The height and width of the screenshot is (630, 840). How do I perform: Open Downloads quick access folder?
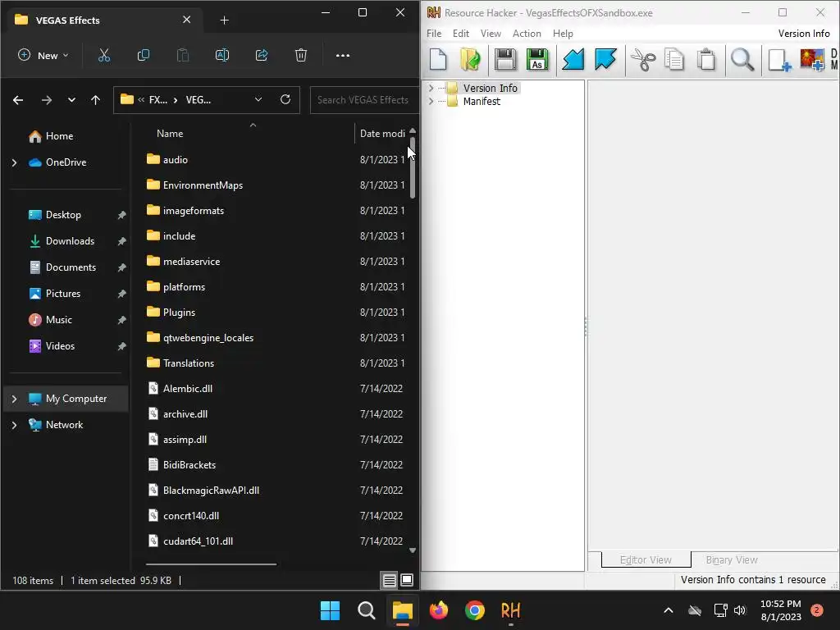point(70,241)
